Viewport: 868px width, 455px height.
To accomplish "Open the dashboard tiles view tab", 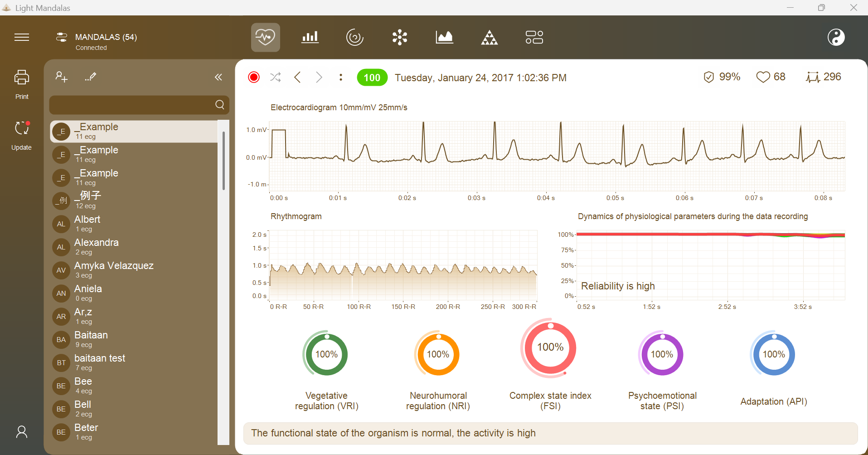I will [534, 37].
